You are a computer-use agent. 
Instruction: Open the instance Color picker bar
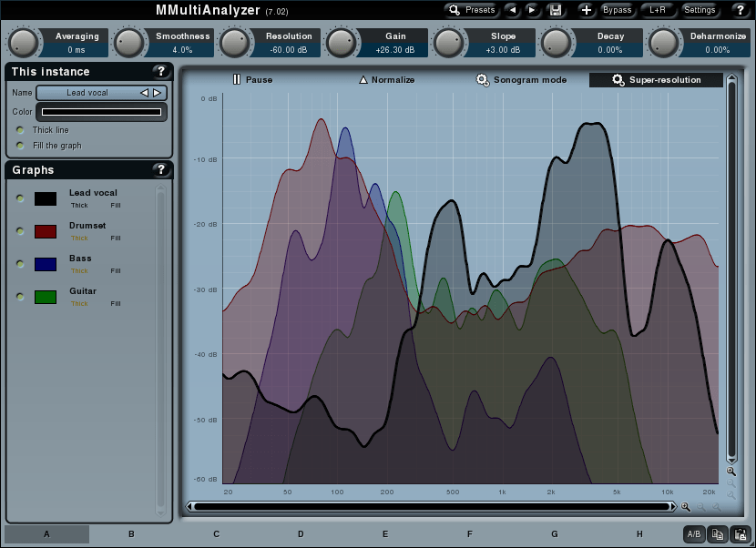(x=101, y=112)
